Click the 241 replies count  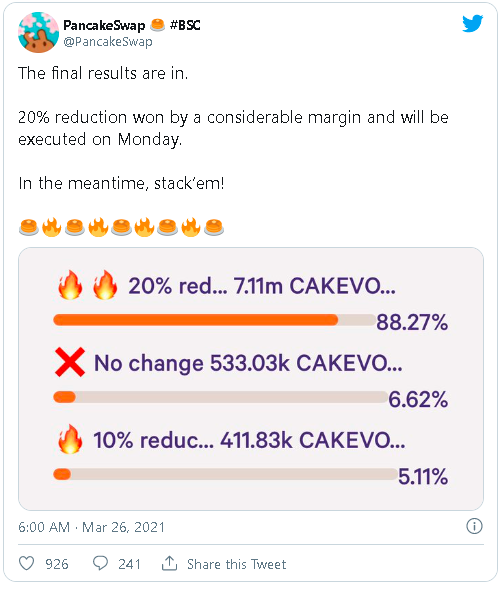[x=129, y=564]
